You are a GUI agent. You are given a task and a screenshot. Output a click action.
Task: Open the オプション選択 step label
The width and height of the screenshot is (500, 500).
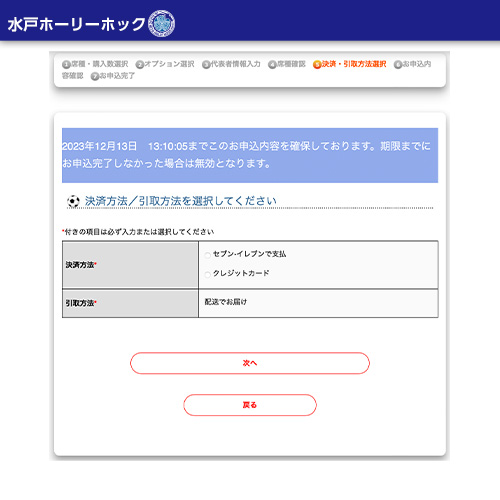coord(169,64)
